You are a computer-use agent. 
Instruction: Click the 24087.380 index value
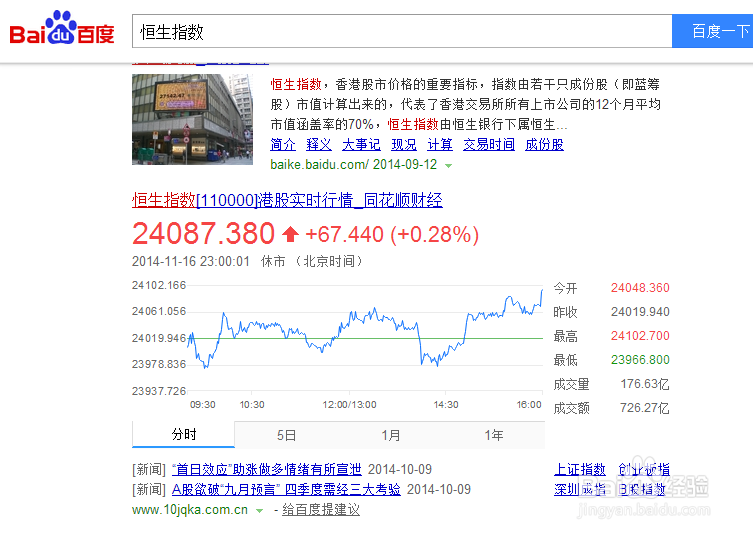[203, 234]
